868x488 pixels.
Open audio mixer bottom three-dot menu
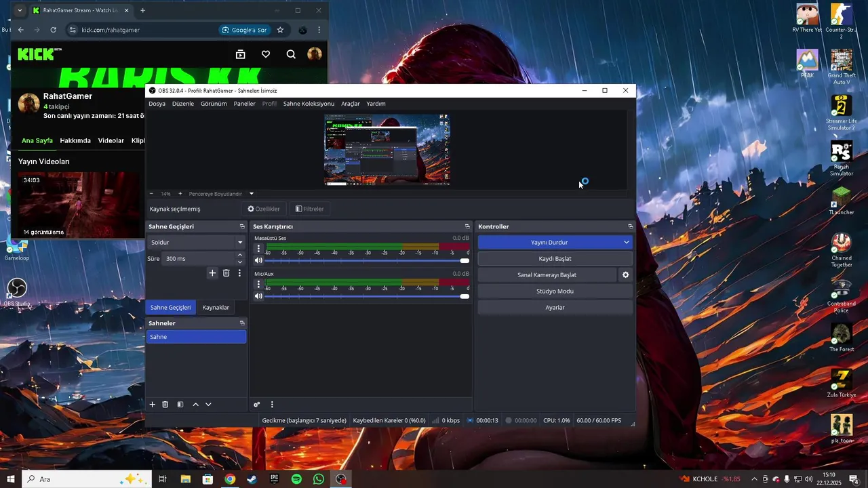272,405
